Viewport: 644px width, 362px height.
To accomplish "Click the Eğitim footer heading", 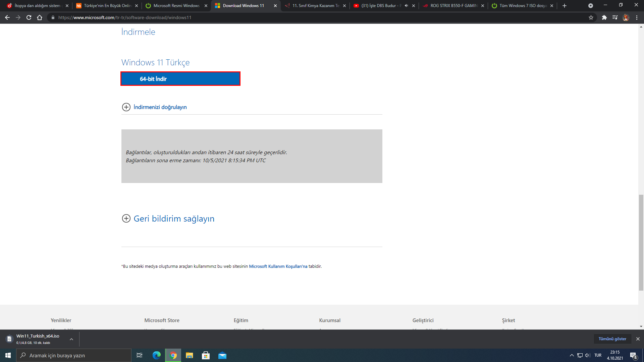I will point(241,320).
